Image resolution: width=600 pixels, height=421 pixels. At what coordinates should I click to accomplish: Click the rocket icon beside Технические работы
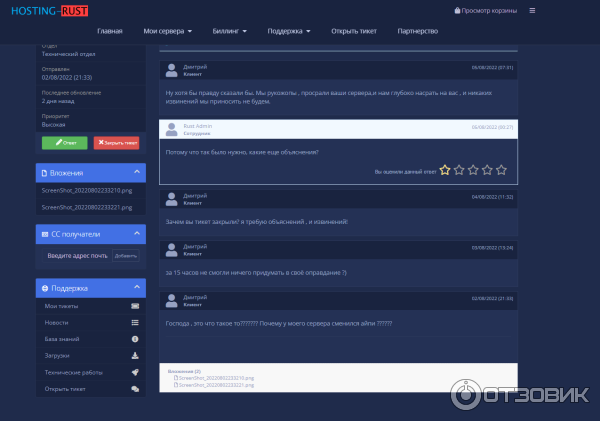click(x=135, y=372)
